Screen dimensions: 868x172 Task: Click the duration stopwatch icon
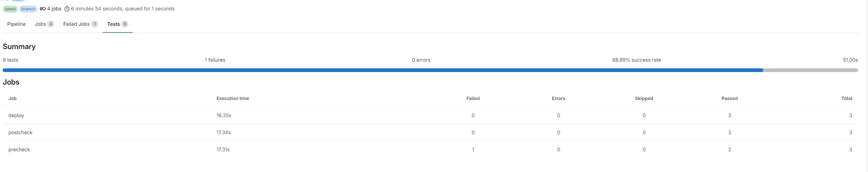pos(67,9)
